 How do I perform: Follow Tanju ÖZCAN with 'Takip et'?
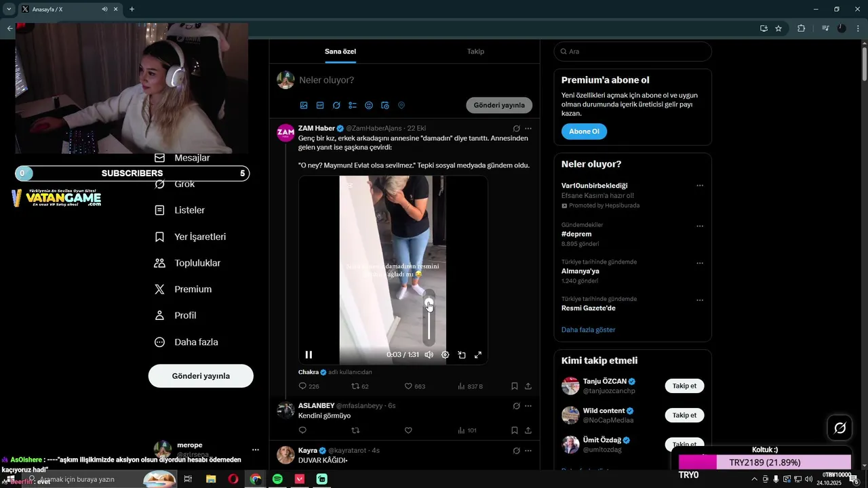coord(684,386)
